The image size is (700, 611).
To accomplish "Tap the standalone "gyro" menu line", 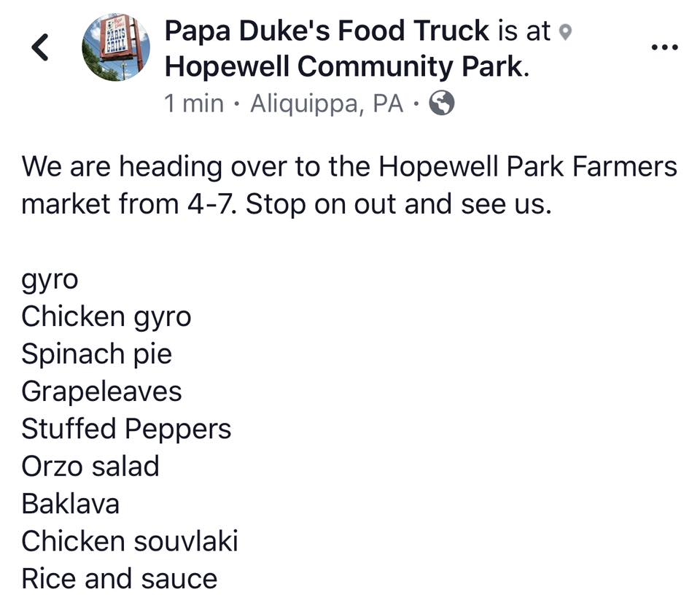I will (50, 281).
